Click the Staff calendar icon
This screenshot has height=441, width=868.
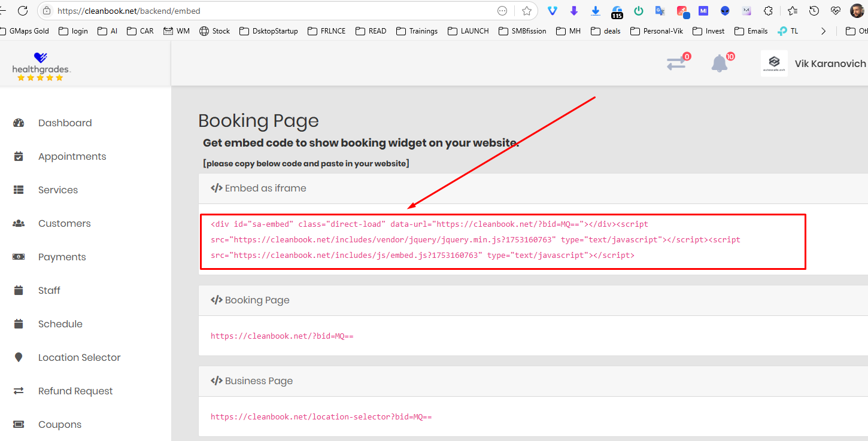click(19, 290)
